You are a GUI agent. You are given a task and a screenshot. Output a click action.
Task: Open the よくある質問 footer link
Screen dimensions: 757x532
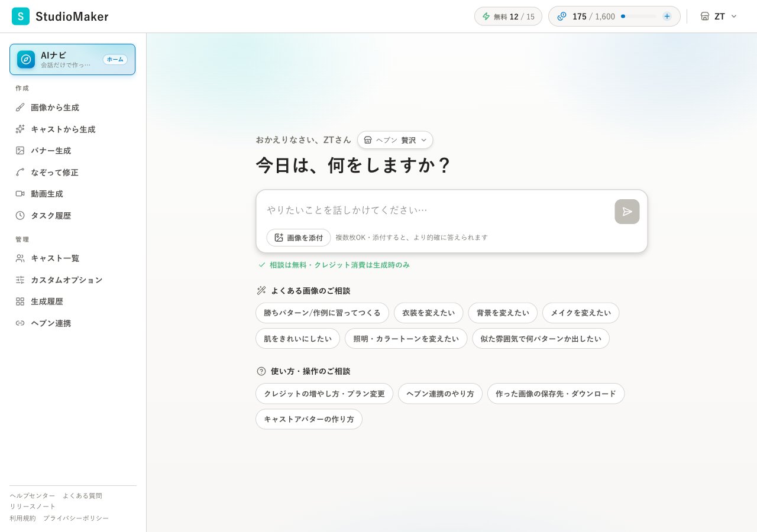82,496
